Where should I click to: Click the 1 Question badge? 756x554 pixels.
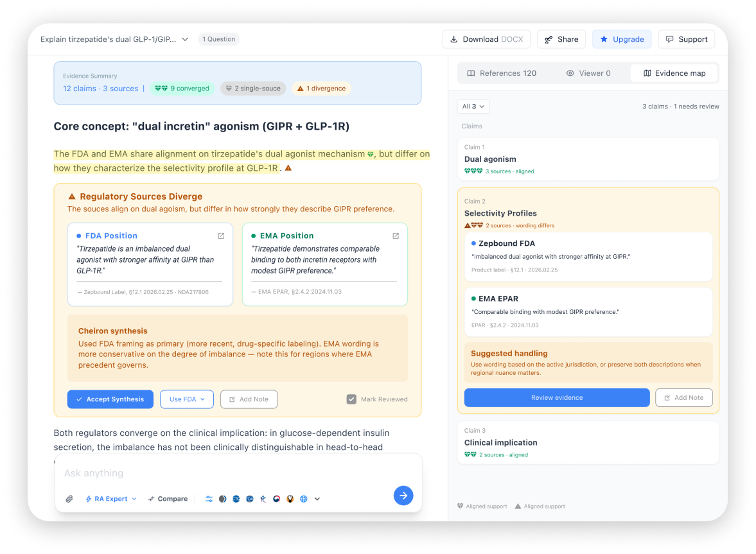coord(219,40)
